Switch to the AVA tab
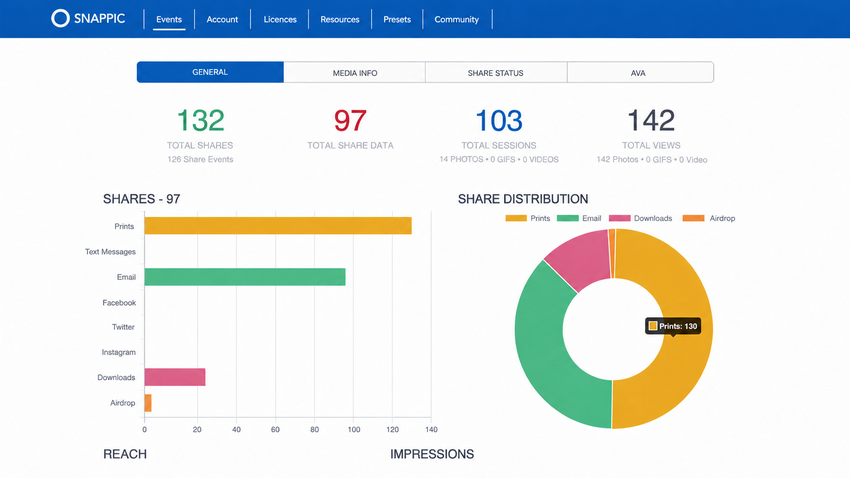 click(640, 73)
